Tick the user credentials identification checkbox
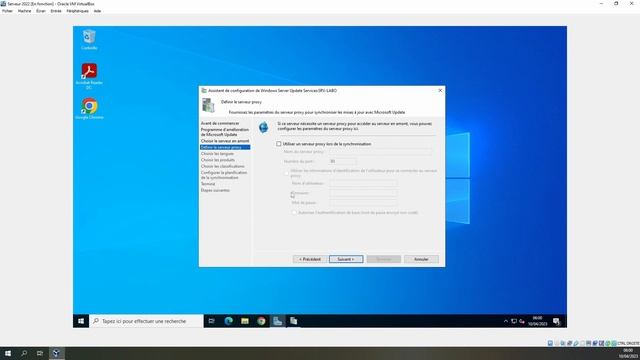This screenshot has height=360, width=640. pos(287,173)
